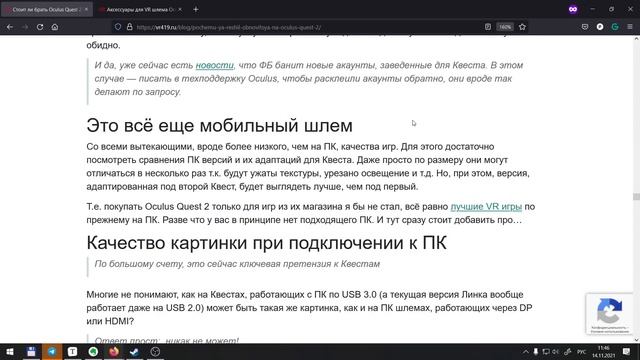640x360 pixels.
Task: Open Telegram from the taskbar
Action: tap(52, 351)
